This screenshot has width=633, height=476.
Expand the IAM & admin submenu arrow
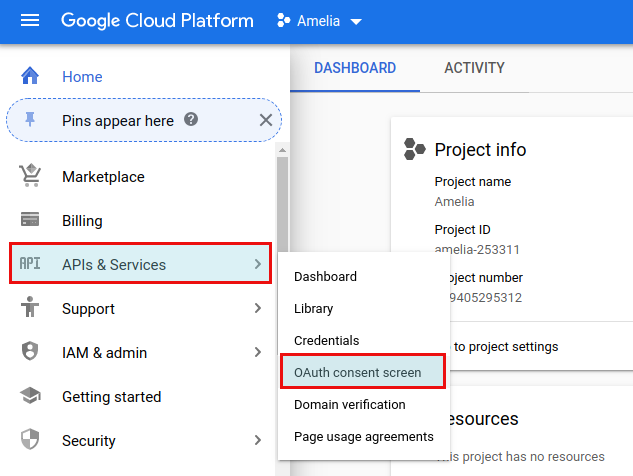(257, 353)
